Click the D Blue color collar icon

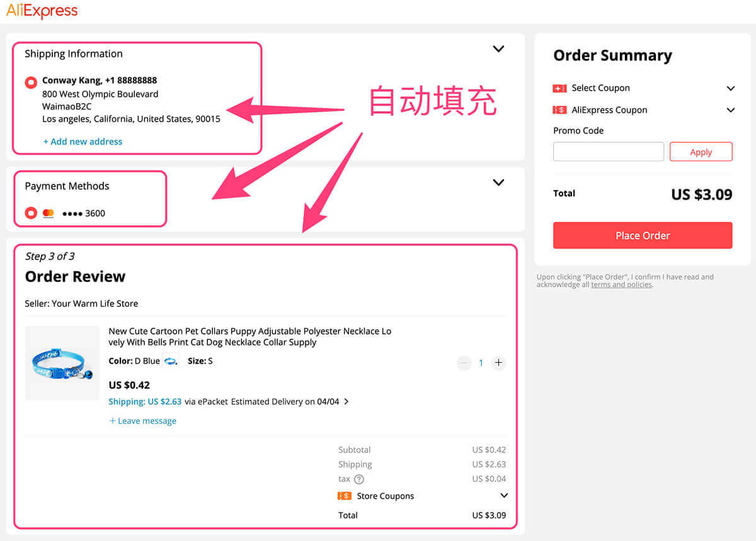click(170, 361)
